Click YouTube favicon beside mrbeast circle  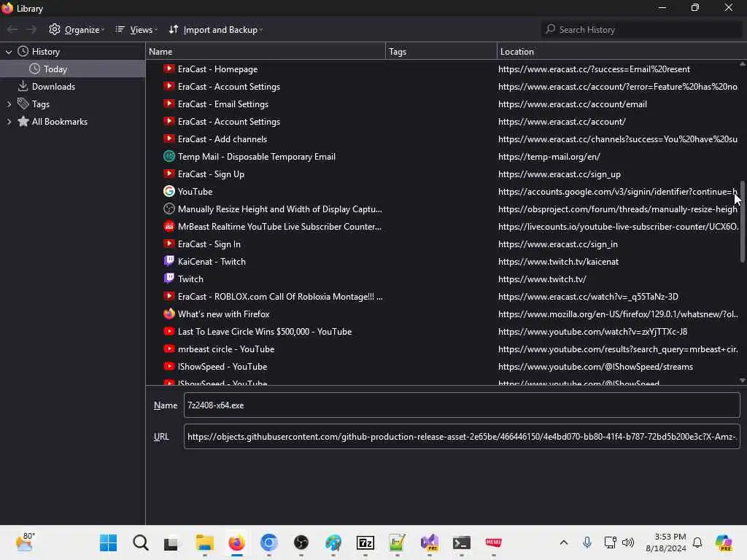(x=169, y=349)
